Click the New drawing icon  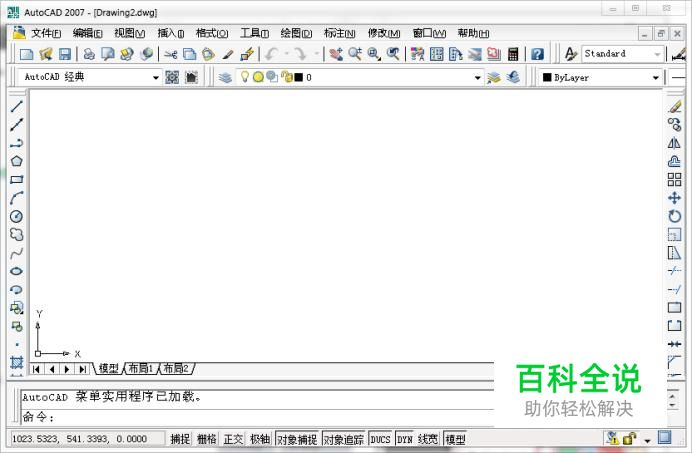pyautogui.click(x=26, y=54)
